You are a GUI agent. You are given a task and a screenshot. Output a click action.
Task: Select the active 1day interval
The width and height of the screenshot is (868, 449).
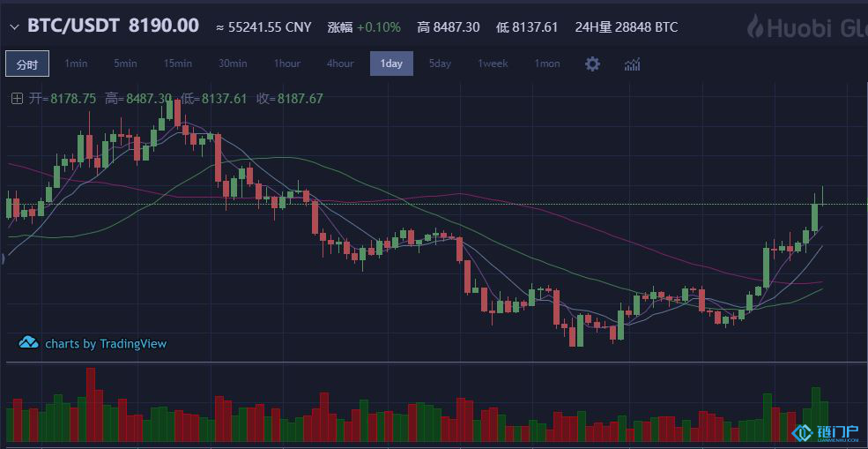[x=391, y=64]
